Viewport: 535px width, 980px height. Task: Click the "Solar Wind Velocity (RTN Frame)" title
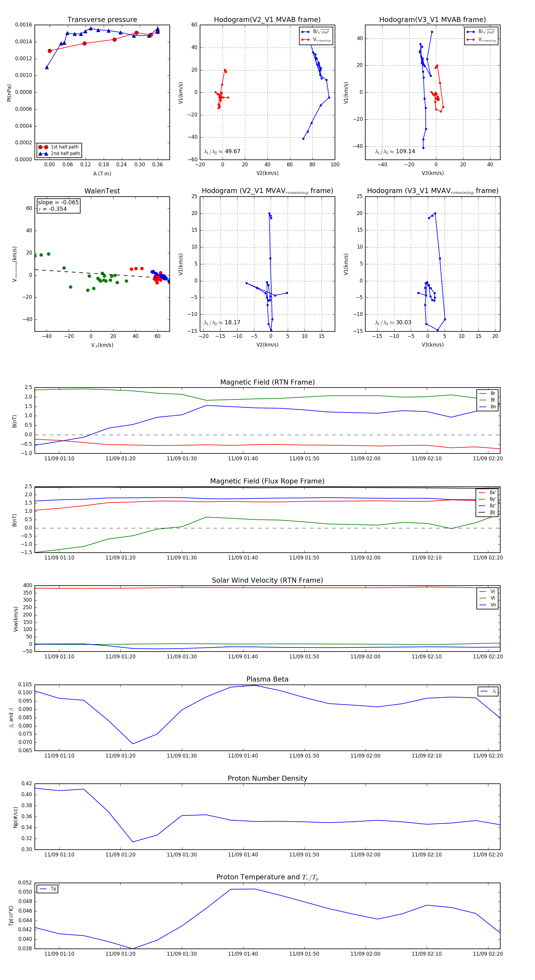pyautogui.click(x=267, y=580)
